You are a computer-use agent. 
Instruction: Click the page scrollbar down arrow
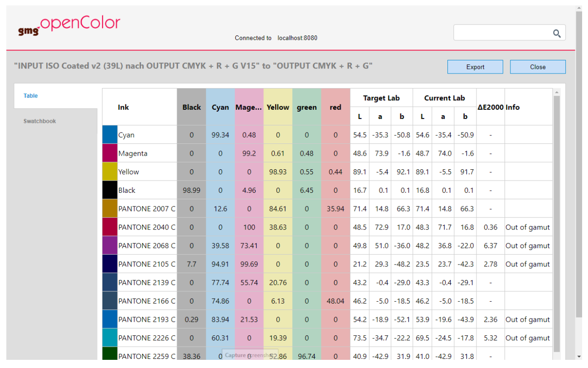pos(579,356)
